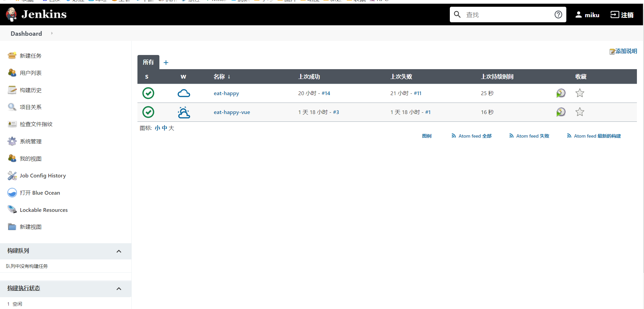The height and width of the screenshot is (309, 644).
Task: Sort by the W weather column
Action: [183, 77]
